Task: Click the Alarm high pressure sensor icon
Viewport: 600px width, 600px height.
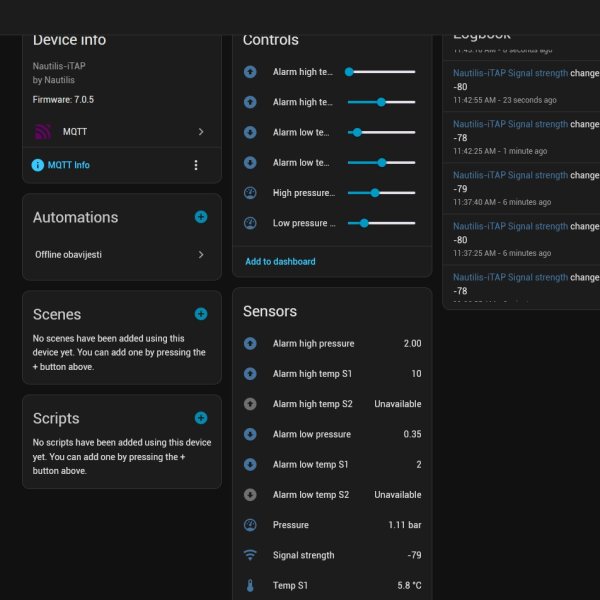Action: click(x=250, y=343)
